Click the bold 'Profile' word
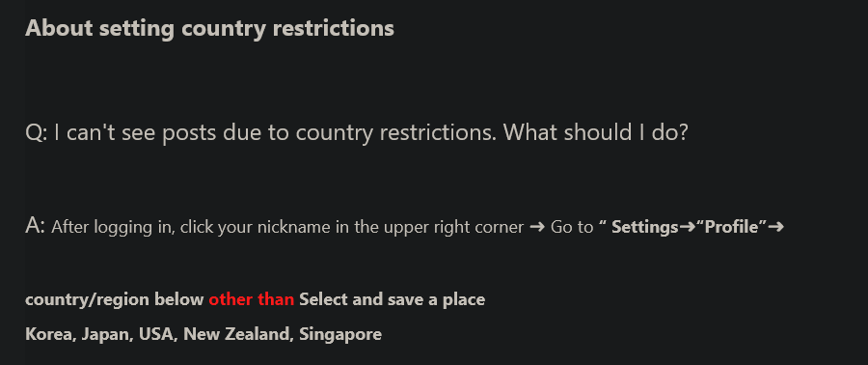This screenshot has height=365, width=868. tap(731, 227)
